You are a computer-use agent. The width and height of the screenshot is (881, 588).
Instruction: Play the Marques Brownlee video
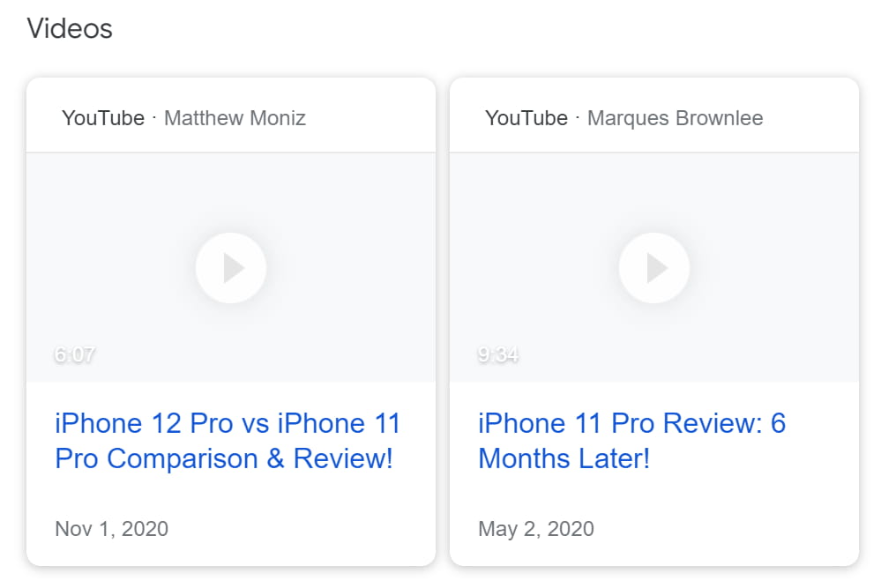coord(654,267)
